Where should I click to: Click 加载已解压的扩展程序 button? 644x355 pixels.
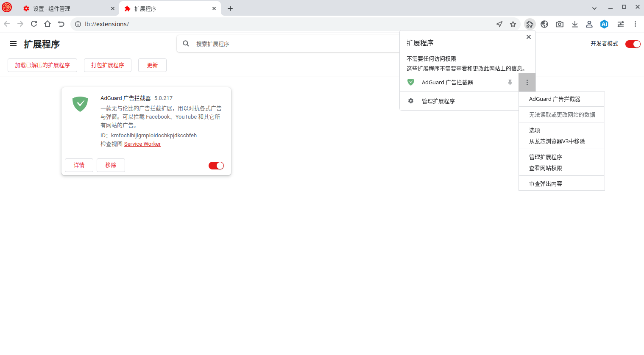pos(42,65)
